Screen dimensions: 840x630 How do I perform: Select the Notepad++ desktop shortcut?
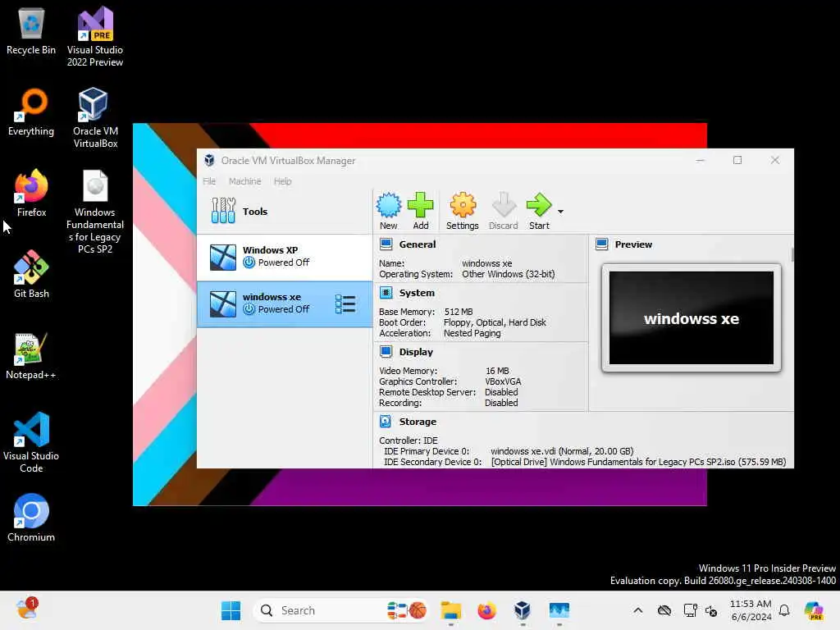31,356
